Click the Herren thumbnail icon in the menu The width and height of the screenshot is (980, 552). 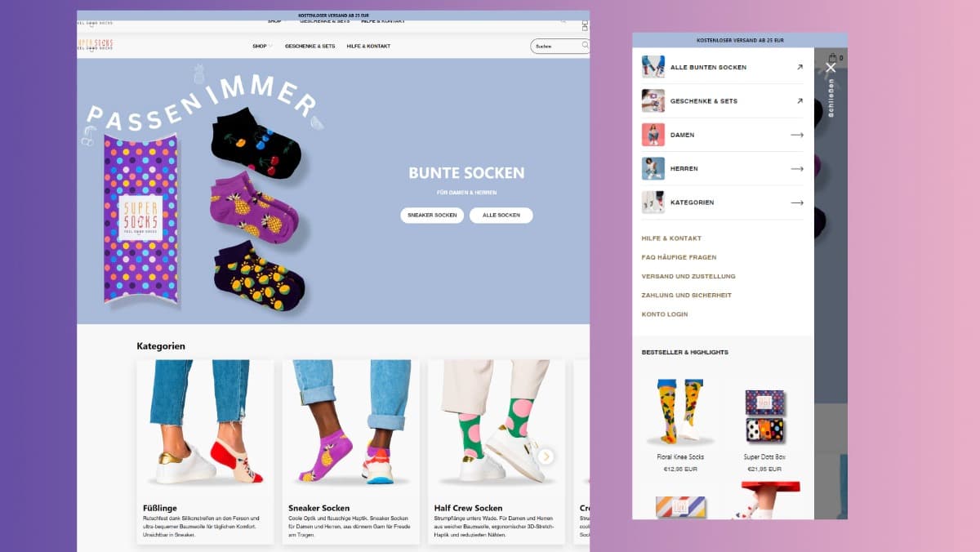pos(653,168)
